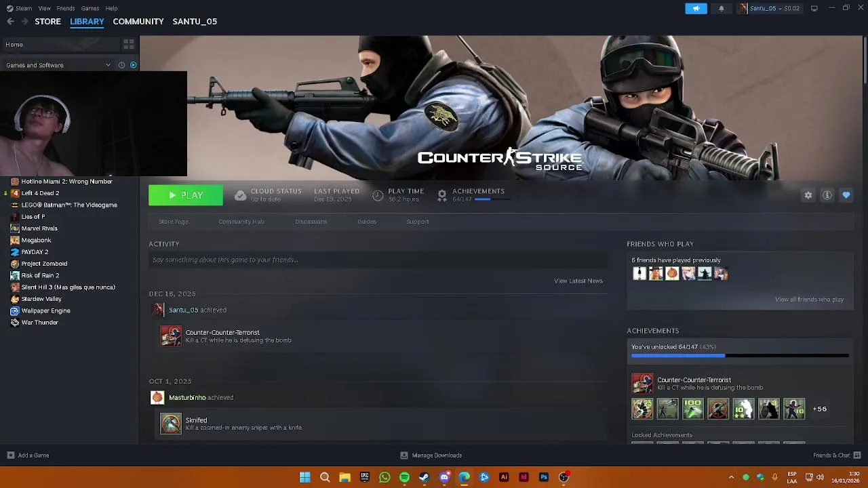Open Santu_05 account dropdown
Viewport: 868px width, 488px height.
coord(770,8)
